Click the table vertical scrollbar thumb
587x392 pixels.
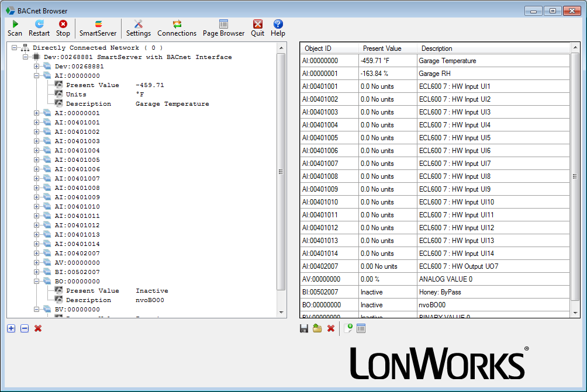pos(575,176)
